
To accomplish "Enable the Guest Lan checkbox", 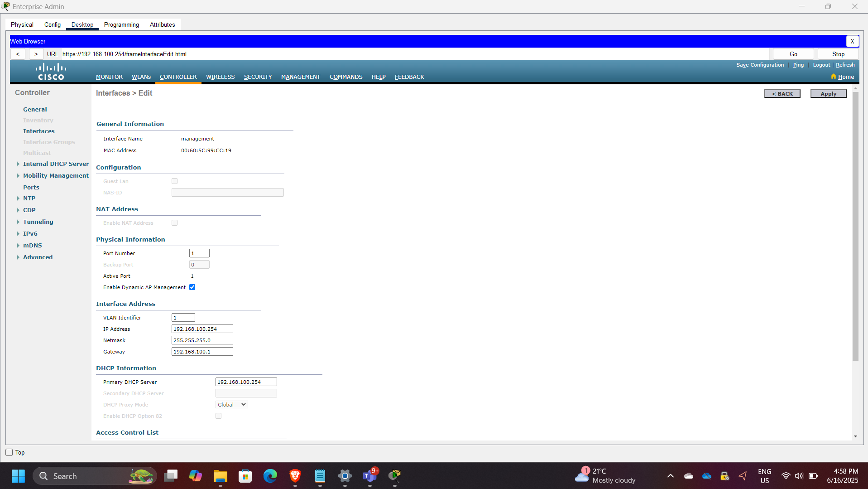I will 174,181.
